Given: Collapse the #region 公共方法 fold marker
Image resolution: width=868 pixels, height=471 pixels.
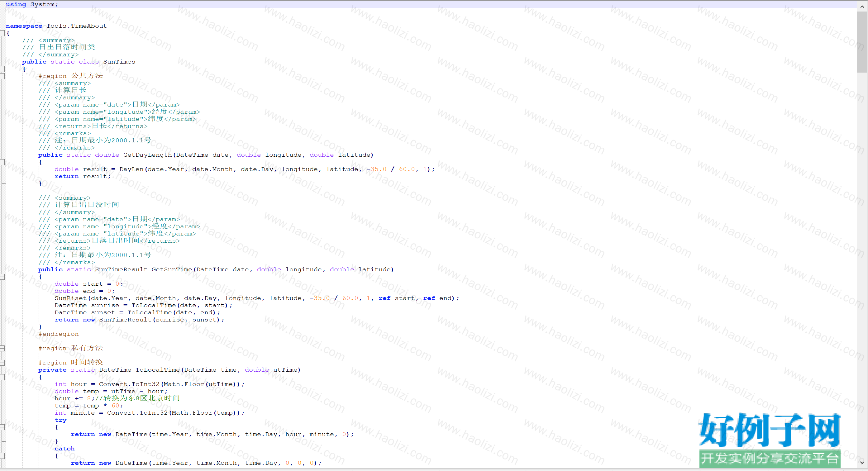Looking at the screenshot, I should pos(2,76).
